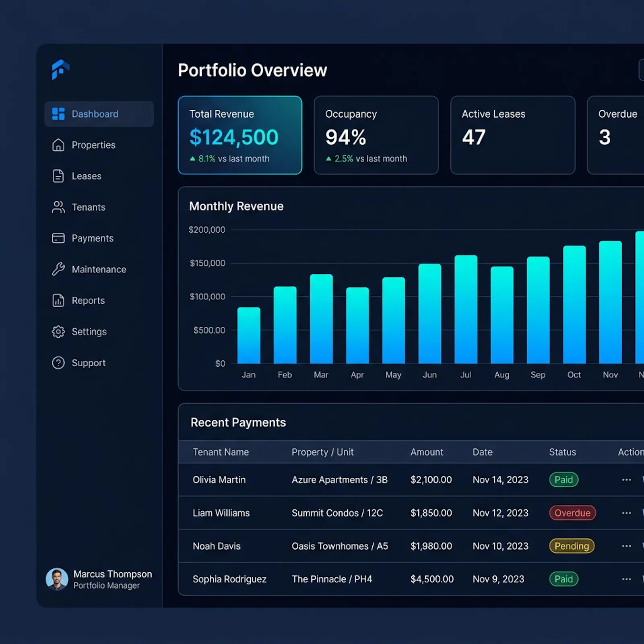Click the October revenue bar
Image resolution: width=644 pixels, height=644 pixels.
click(x=574, y=305)
